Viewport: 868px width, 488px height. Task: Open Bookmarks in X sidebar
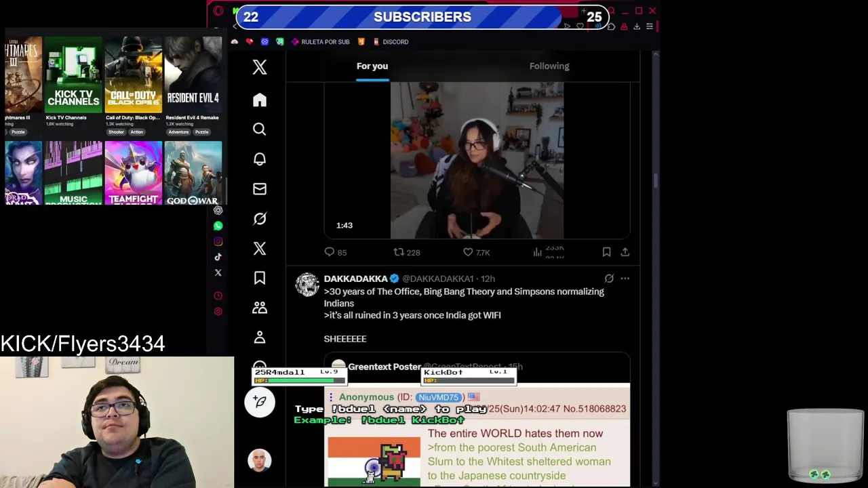pyautogui.click(x=260, y=278)
